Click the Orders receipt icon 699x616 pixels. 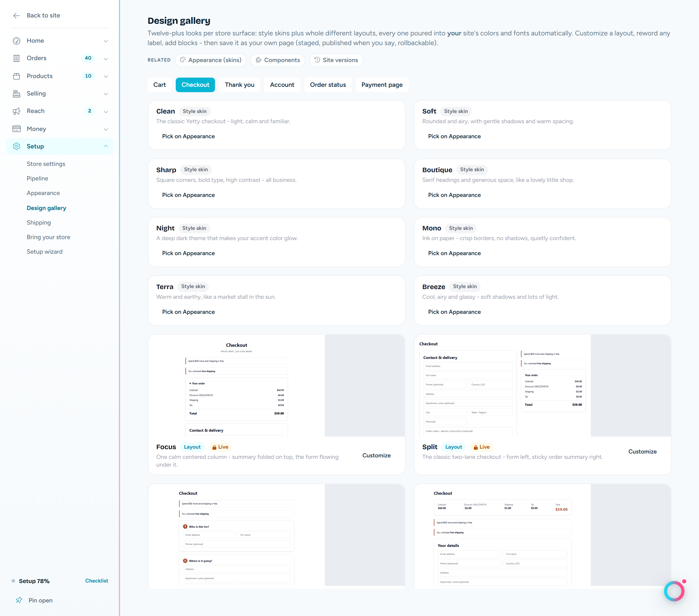coord(17,58)
